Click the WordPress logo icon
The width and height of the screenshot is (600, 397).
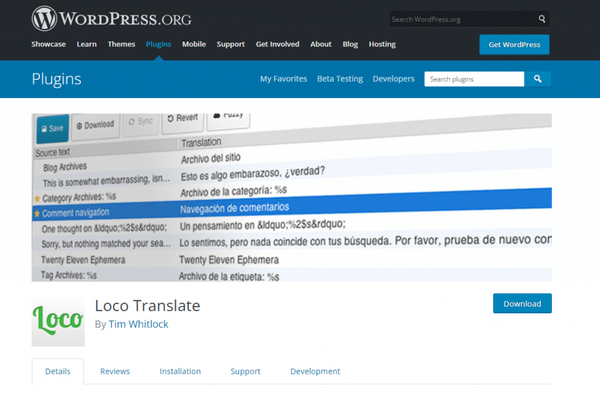44,18
